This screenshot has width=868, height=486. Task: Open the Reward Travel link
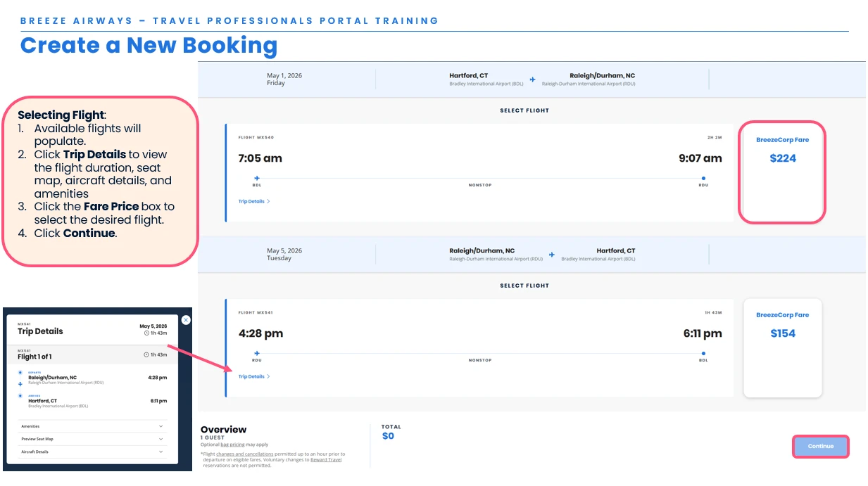pyautogui.click(x=326, y=460)
